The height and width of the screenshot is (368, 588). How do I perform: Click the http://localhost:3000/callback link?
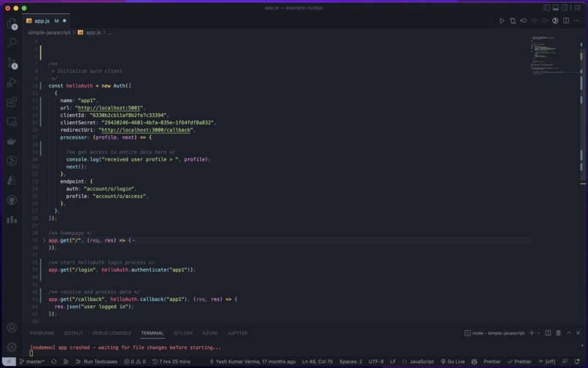point(146,130)
